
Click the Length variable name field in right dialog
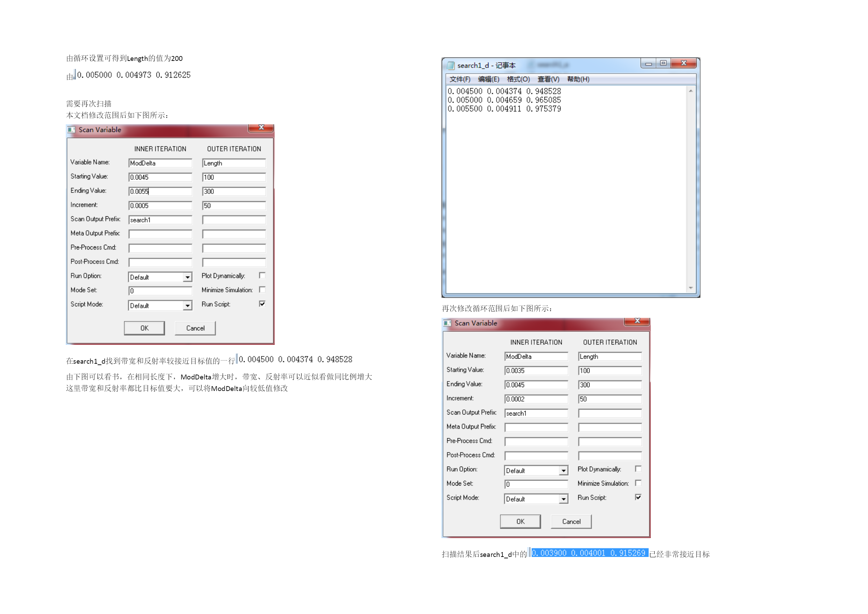(610, 356)
